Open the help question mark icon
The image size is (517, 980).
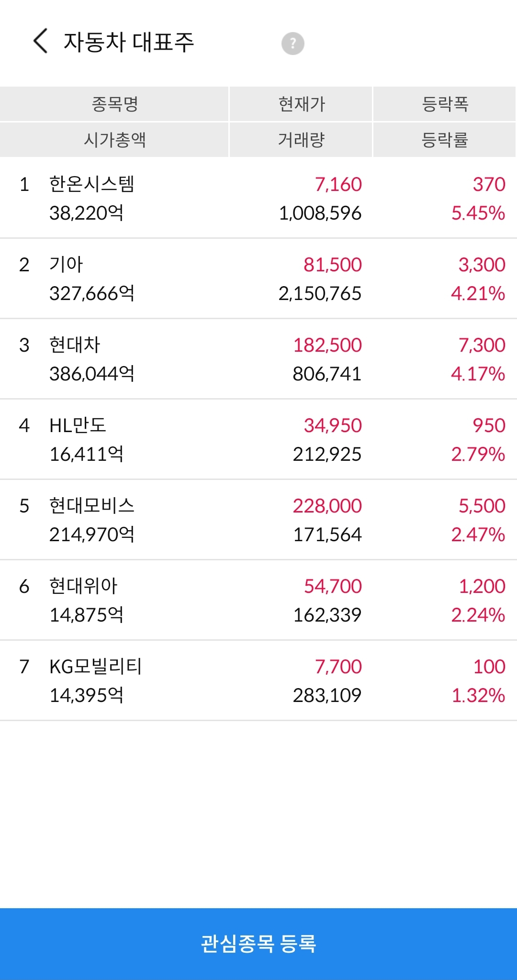click(292, 44)
